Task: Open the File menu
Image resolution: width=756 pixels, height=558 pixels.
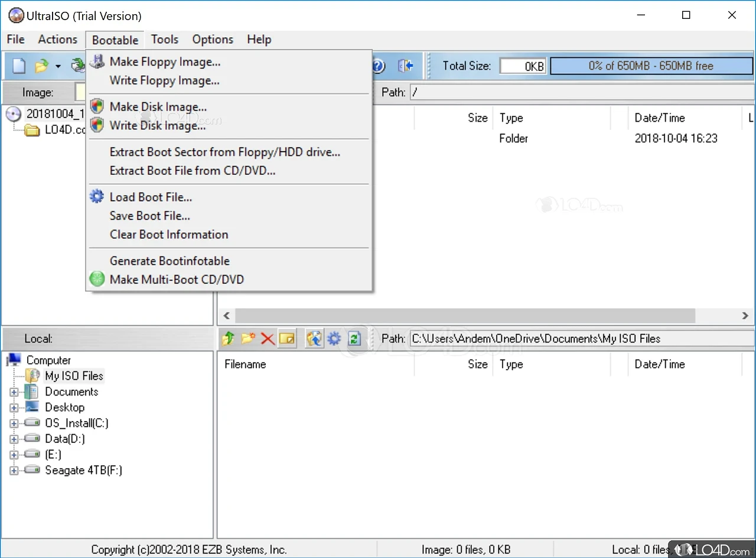Action: coord(15,40)
